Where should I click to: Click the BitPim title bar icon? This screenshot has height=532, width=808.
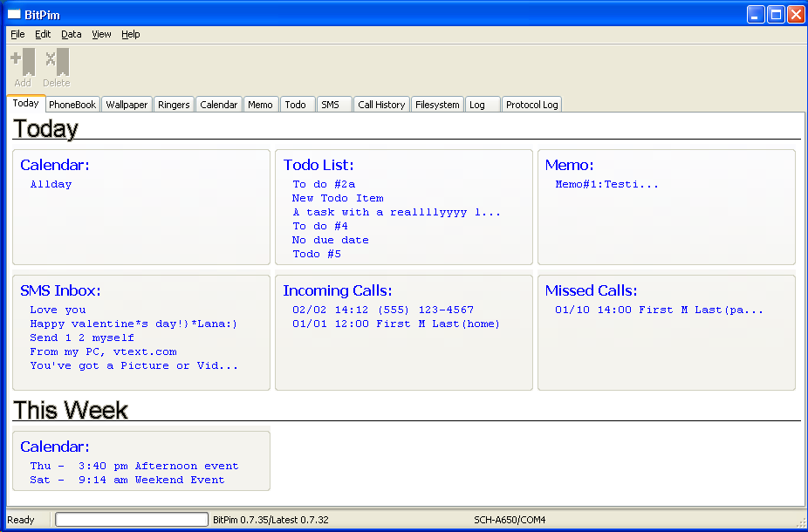tap(14, 15)
